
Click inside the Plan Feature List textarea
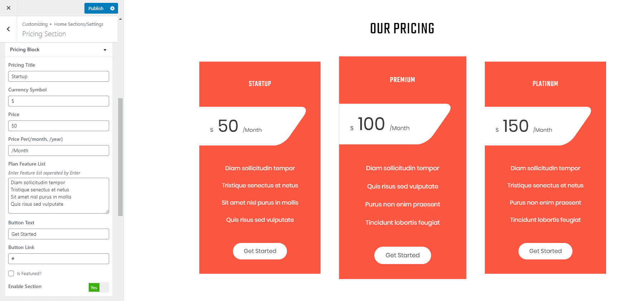click(59, 196)
